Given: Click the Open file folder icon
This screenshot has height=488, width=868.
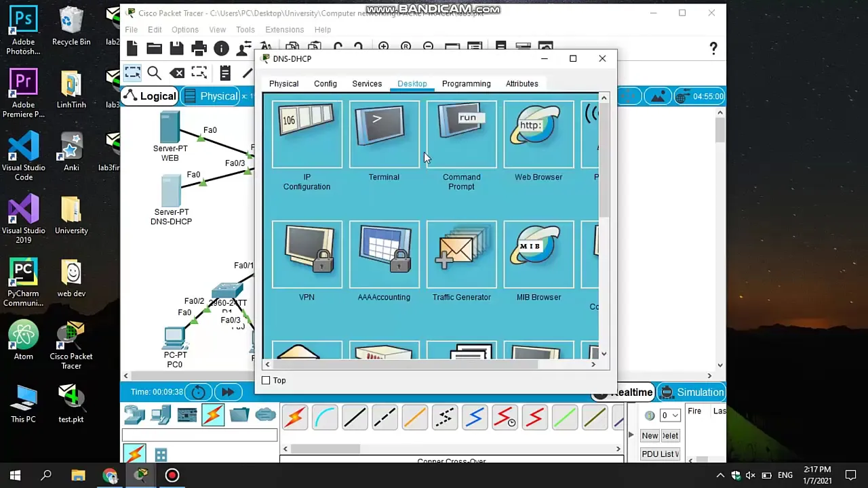Looking at the screenshot, I should click(x=154, y=48).
